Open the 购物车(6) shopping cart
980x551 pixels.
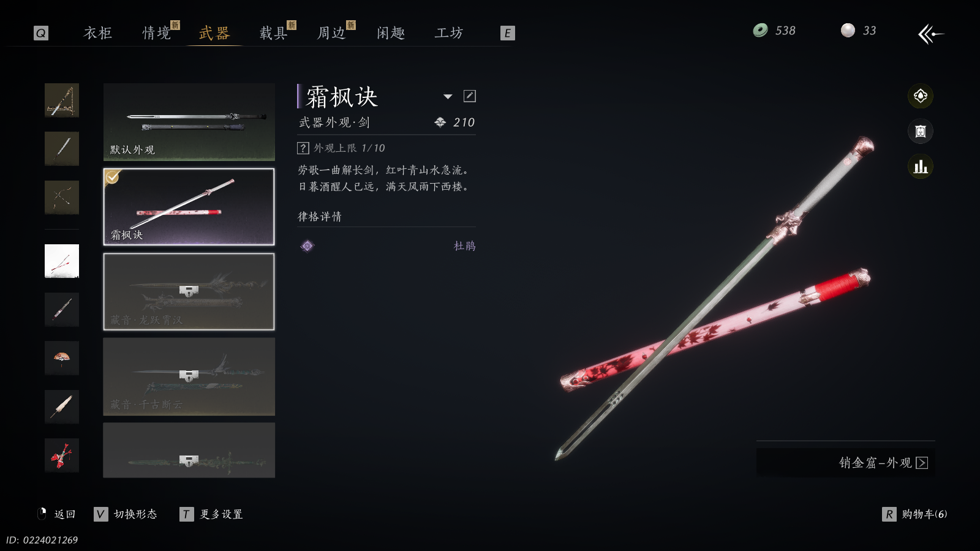(x=914, y=514)
